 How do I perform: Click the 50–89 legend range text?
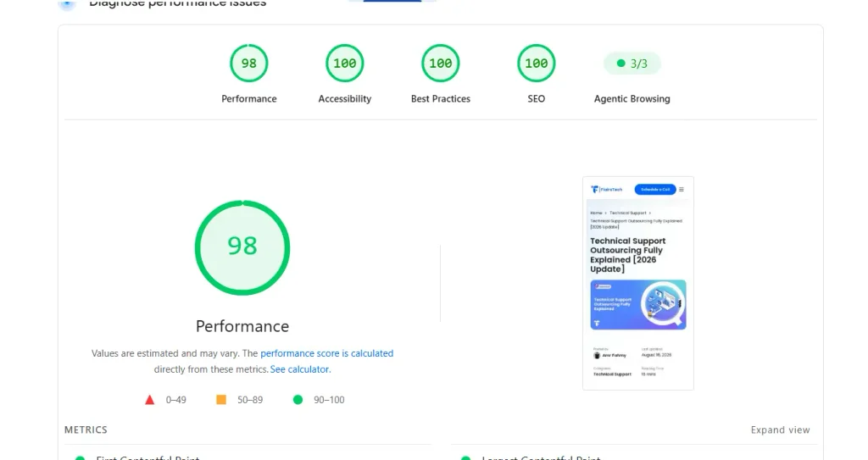[x=250, y=400]
